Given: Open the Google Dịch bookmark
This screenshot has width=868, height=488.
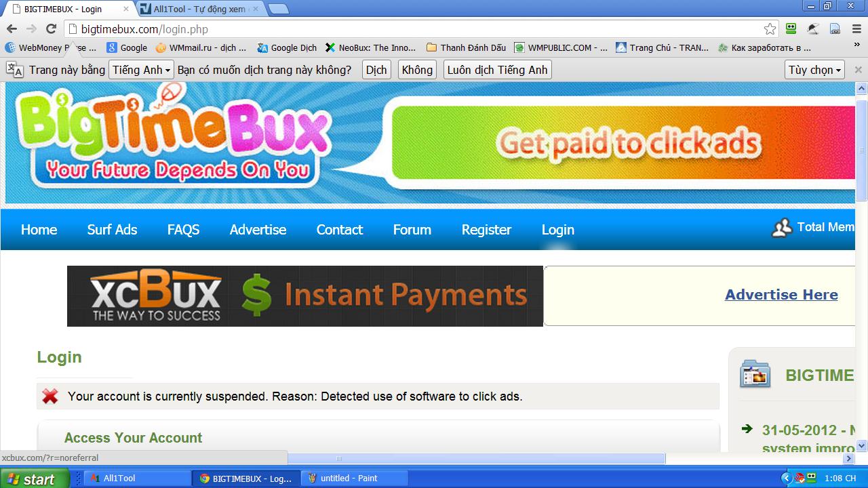Looking at the screenshot, I should [x=287, y=47].
